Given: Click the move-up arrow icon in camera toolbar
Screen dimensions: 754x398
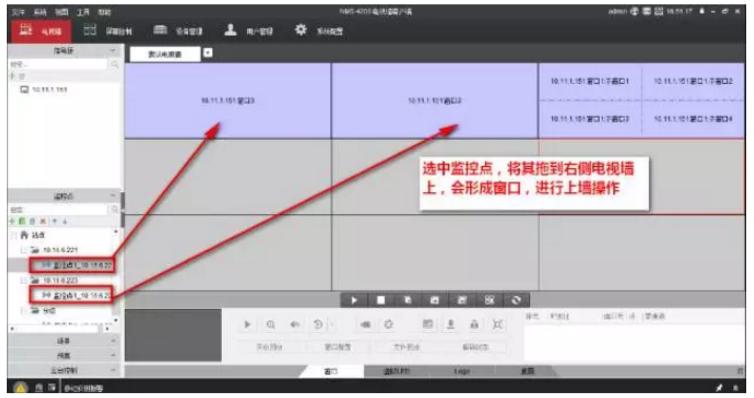Looking at the screenshot, I should point(54,221).
